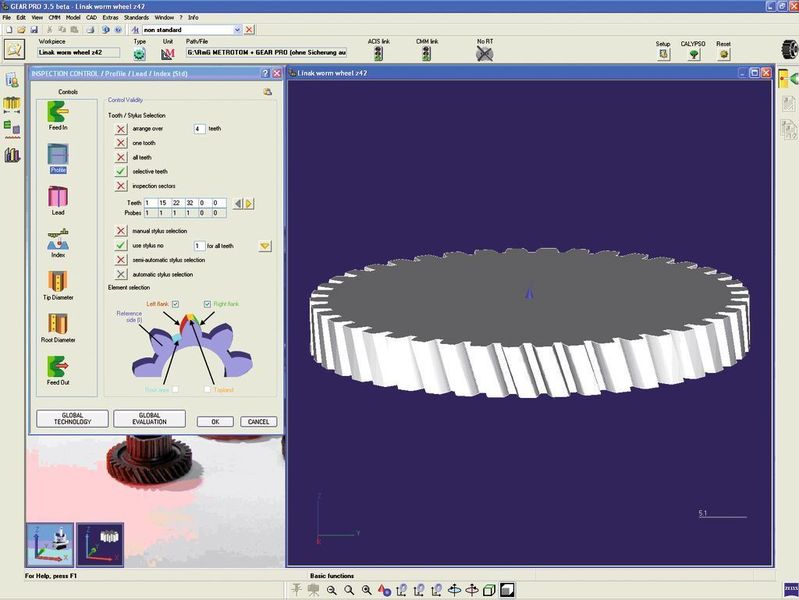Click the zoom out magnifier icon
This screenshot has width=799, height=600.
[332, 590]
